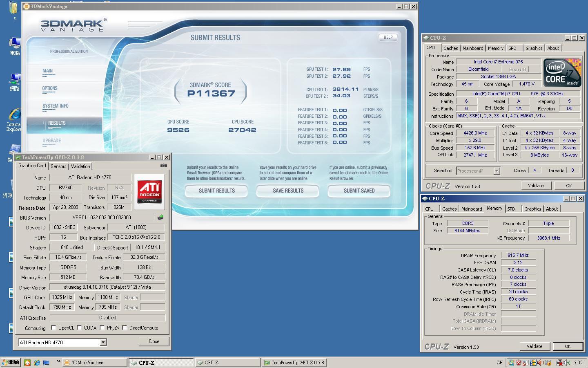Click the DRAM Frequency value 915.7 MHz
Image resolution: width=588 pixels, height=368 pixels.
point(518,255)
